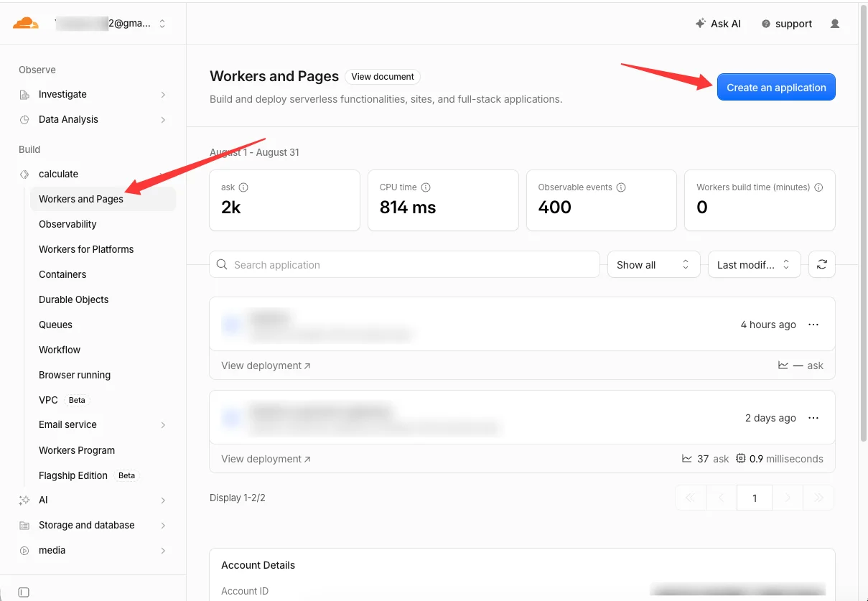
Task: Click the 814 ms CPU time value
Action: pyautogui.click(x=408, y=208)
